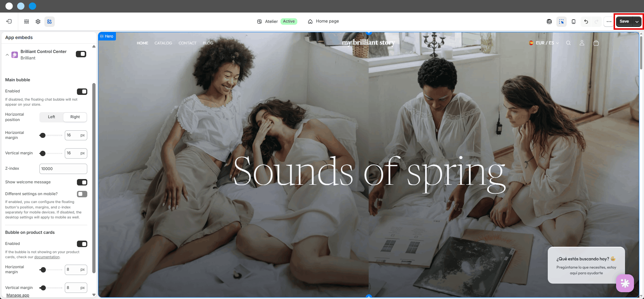Collapse the Brilliant Control Center chevron
The height and width of the screenshot is (299, 644).
(x=7, y=55)
